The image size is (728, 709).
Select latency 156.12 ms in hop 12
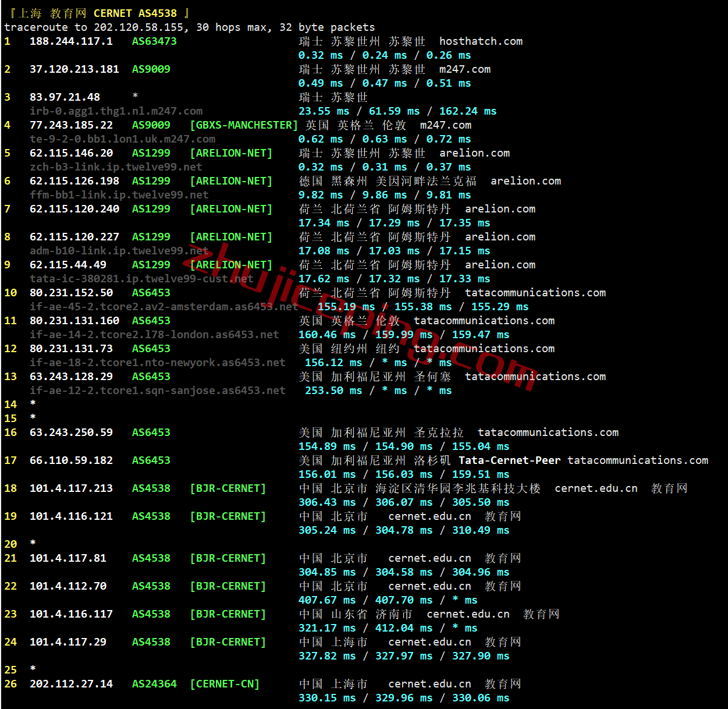[333, 363]
